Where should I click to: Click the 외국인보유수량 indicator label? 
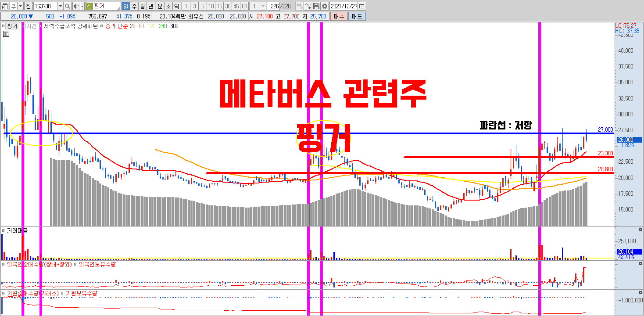(x=97, y=264)
